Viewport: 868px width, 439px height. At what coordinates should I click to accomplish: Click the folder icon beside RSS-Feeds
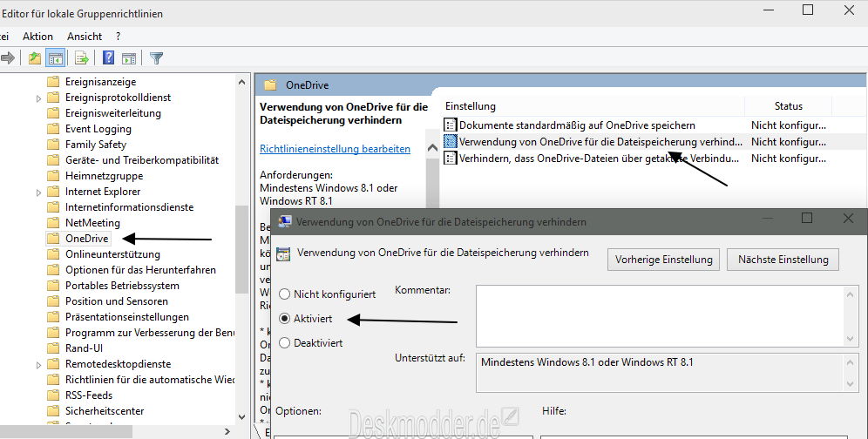pos(53,395)
